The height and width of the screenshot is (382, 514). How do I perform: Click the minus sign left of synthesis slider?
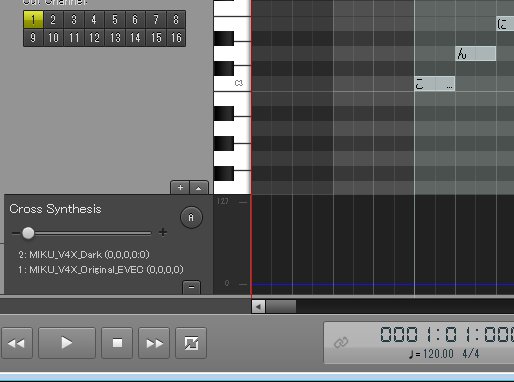(x=15, y=233)
